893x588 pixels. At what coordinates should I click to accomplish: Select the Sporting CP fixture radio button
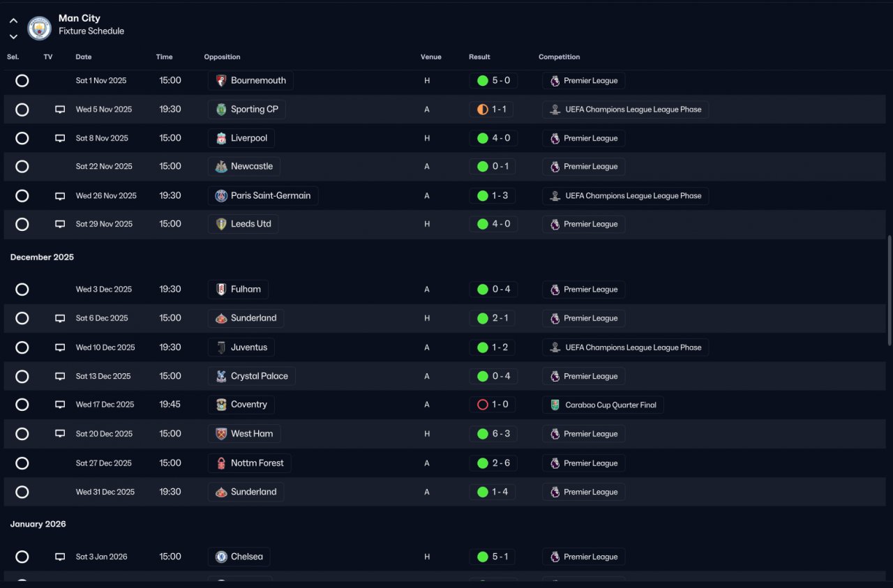click(22, 110)
